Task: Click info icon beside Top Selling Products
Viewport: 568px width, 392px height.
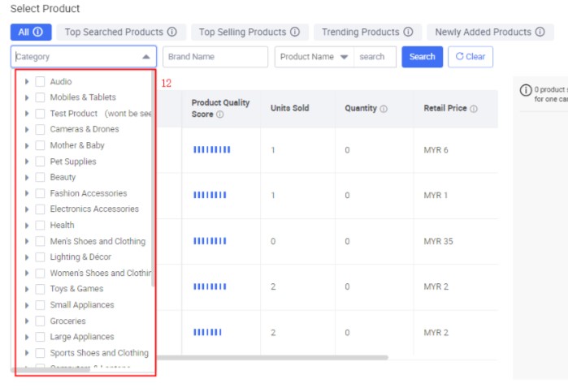Action: click(294, 32)
